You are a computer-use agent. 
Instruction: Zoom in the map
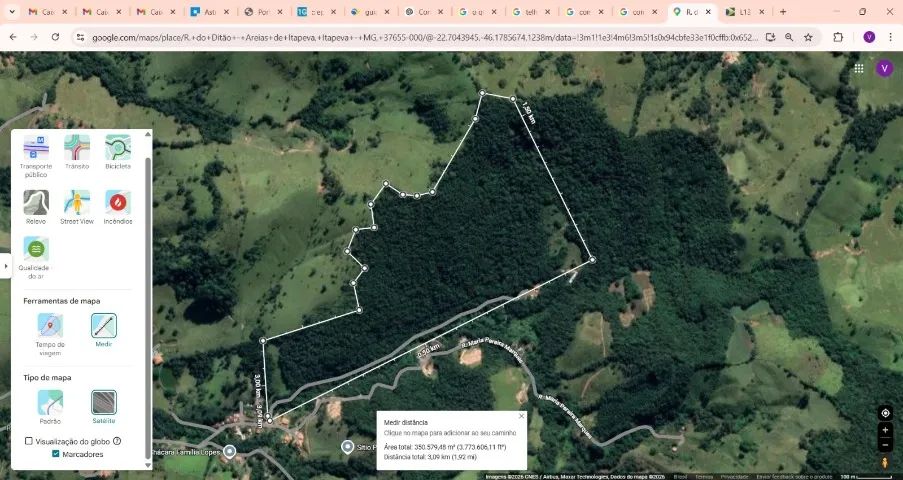[885, 430]
